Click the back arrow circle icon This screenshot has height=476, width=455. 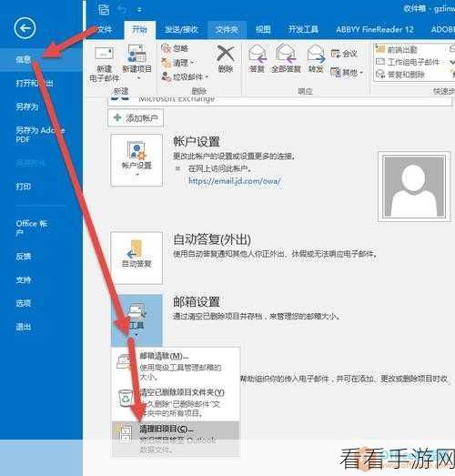[x=25, y=28]
